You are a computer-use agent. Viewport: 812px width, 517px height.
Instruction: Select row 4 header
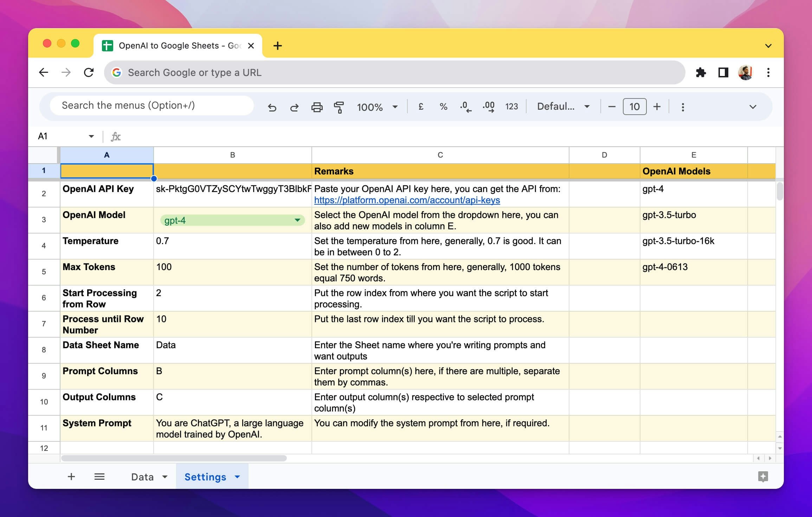point(44,246)
